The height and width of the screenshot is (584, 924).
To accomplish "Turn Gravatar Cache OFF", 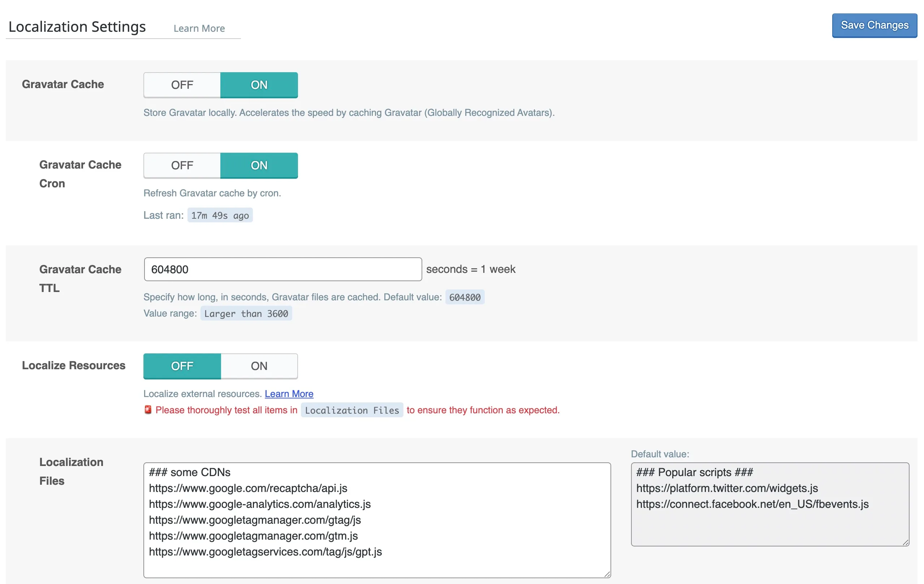I will [x=182, y=85].
